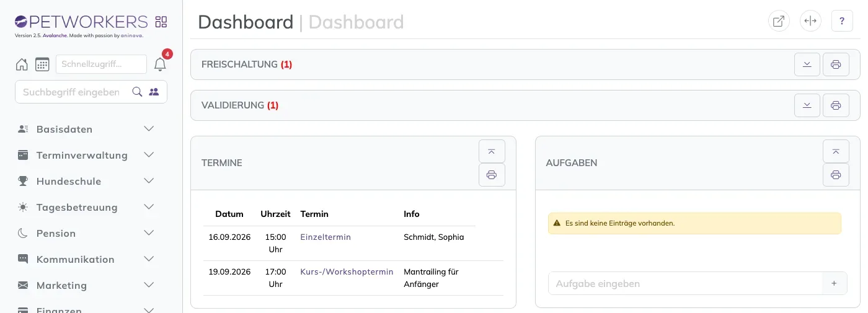Viewport: 868px width, 313px height.
Task: Click the Pension moon icon
Action: [23, 233]
